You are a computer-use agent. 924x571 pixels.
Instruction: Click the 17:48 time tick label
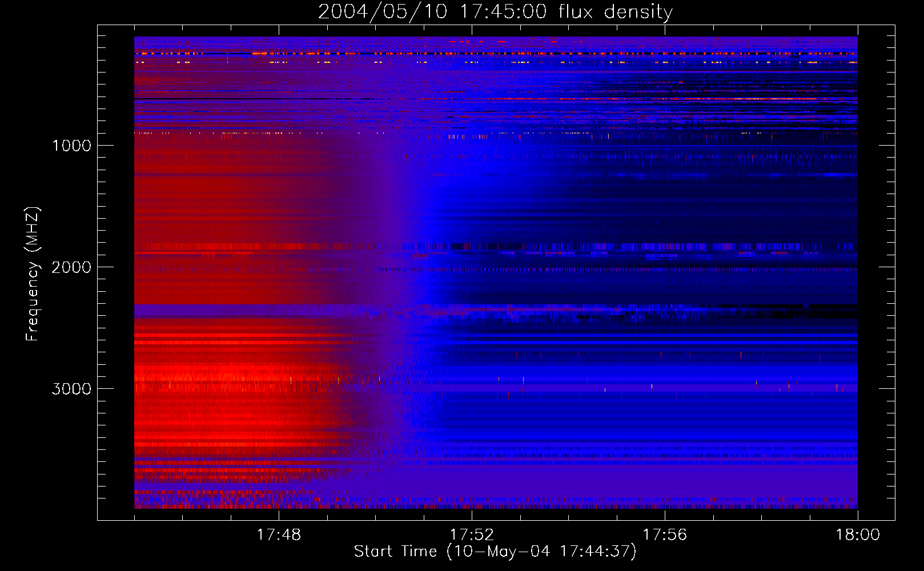pyautogui.click(x=279, y=535)
